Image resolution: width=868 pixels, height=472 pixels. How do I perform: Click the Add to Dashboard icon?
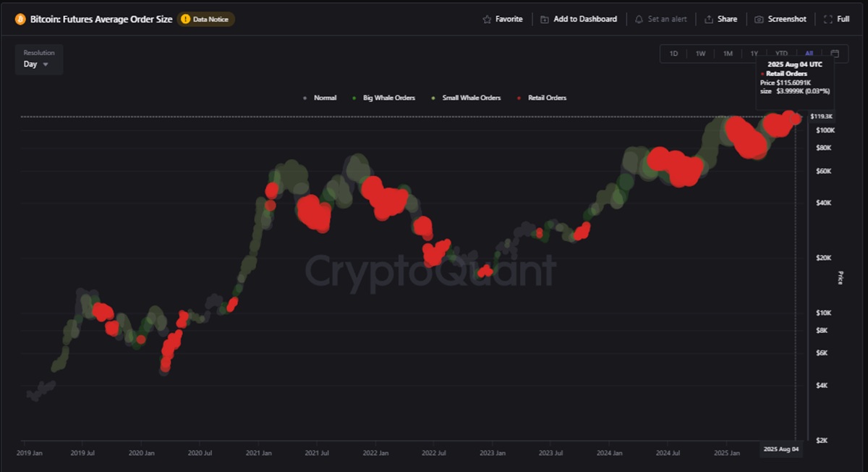pyautogui.click(x=545, y=19)
